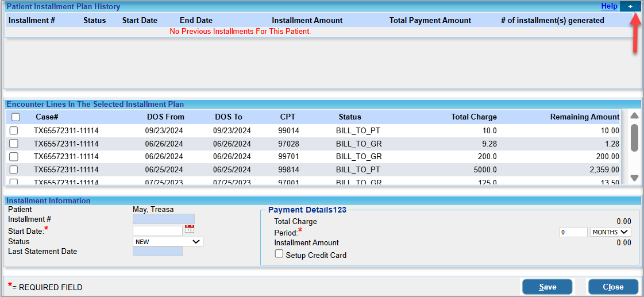This screenshot has width=644, height=297.
Task: Focus the Period number input
Action: (x=573, y=232)
